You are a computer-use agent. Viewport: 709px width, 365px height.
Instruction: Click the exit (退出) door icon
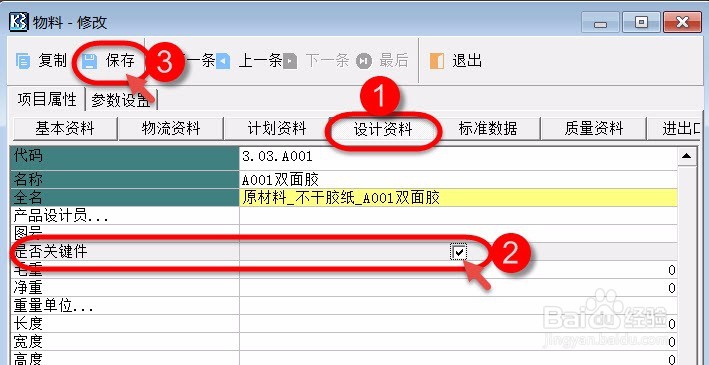point(437,61)
